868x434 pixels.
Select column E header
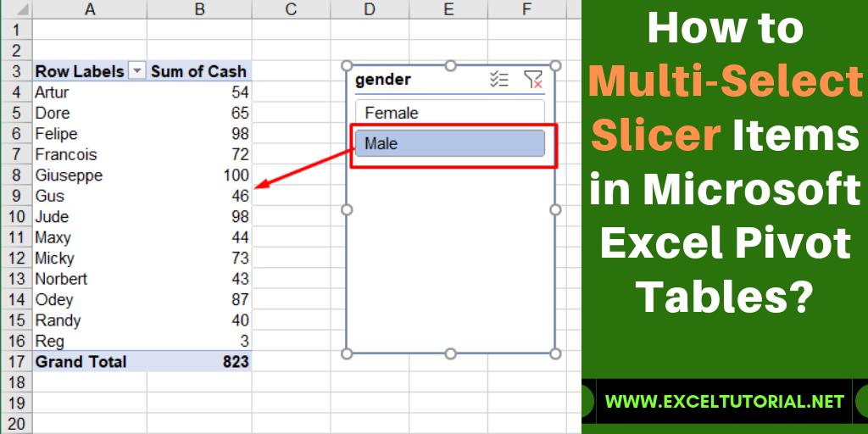click(448, 8)
